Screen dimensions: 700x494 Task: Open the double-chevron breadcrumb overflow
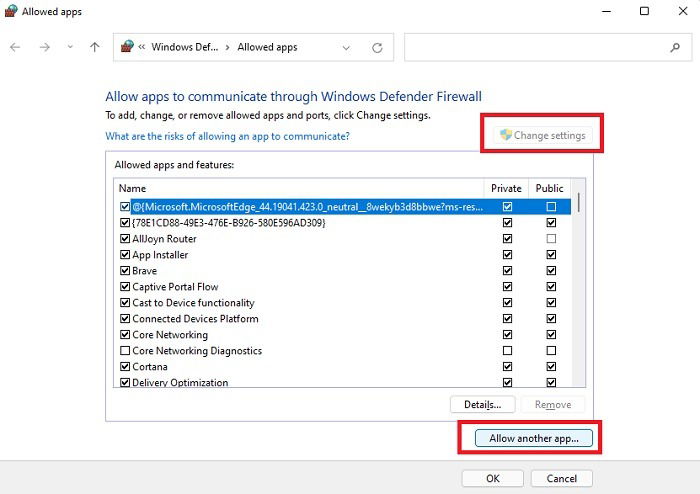pos(142,47)
